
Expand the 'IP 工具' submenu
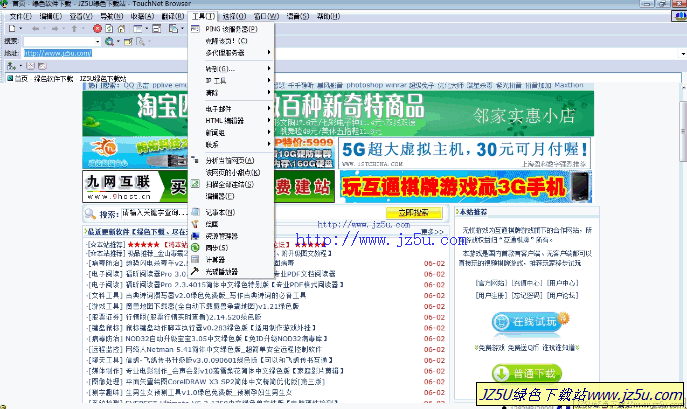[231, 81]
